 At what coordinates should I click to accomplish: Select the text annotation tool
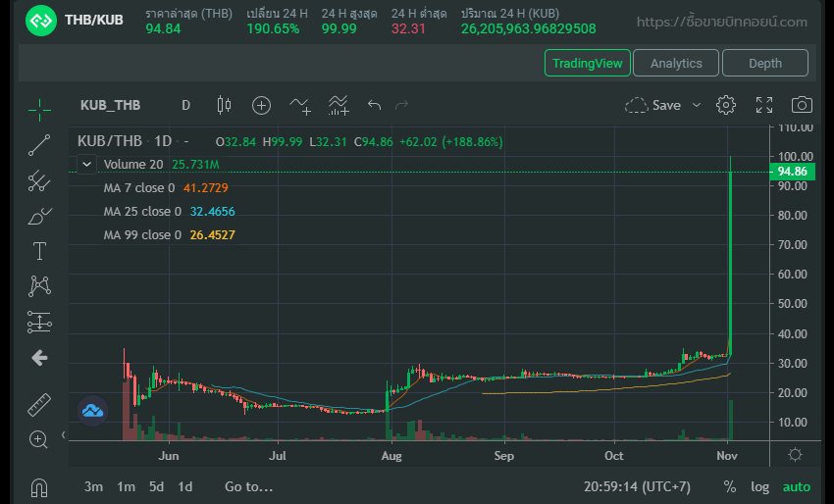pyautogui.click(x=39, y=251)
